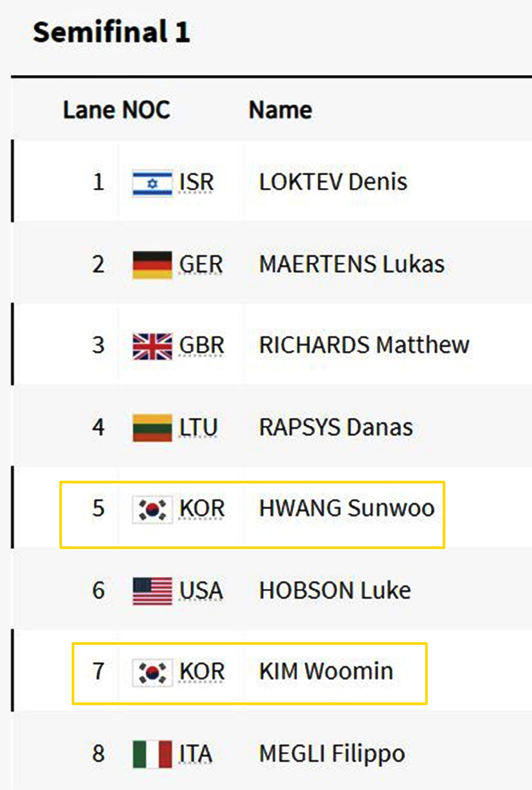Click the Italy flag icon
Image resolution: width=532 pixels, height=790 pixels.
(152, 754)
